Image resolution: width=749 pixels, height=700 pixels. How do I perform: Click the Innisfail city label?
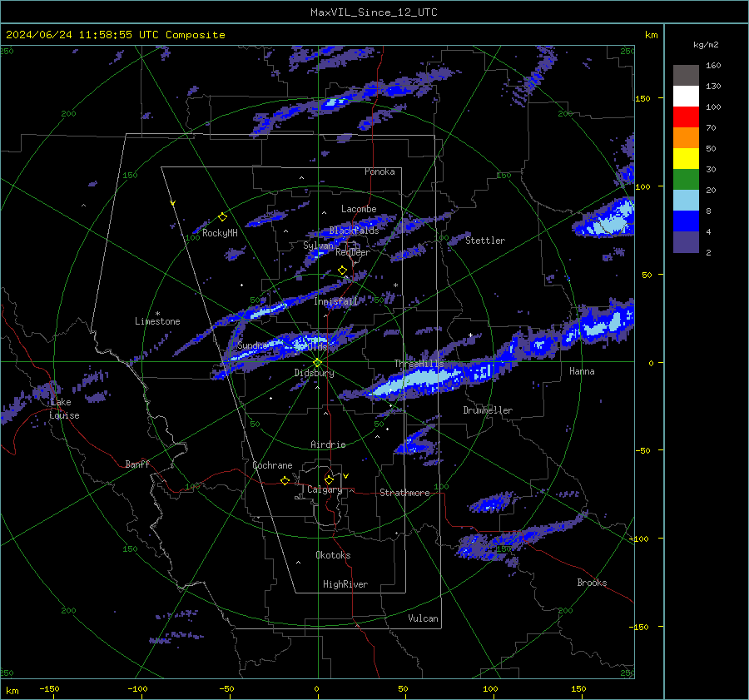coord(335,301)
